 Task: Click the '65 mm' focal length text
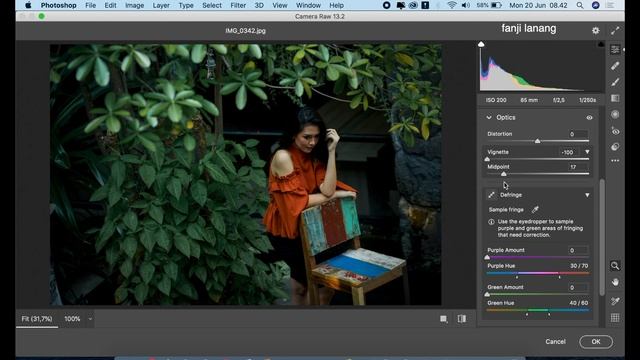click(529, 100)
